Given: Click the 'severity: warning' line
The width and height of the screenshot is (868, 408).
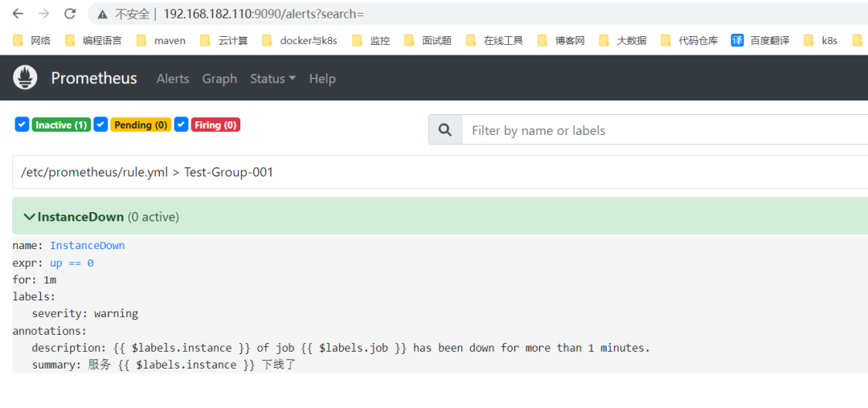Looking at the screenshot, I should coord(84,314).
